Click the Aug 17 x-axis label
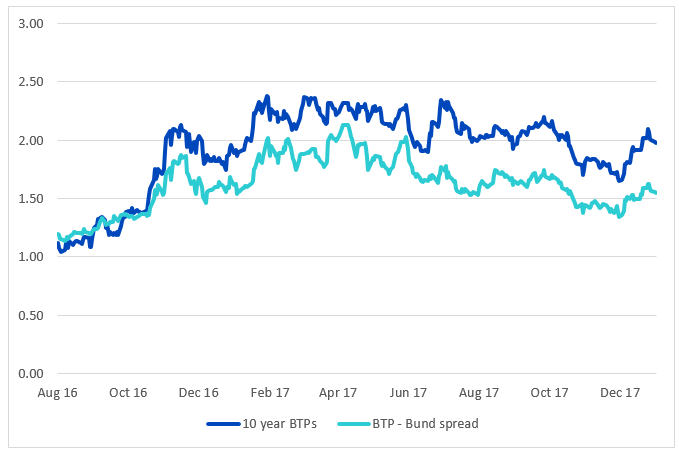This screenshot has height=453, width=679. click(x=479, y=393)
